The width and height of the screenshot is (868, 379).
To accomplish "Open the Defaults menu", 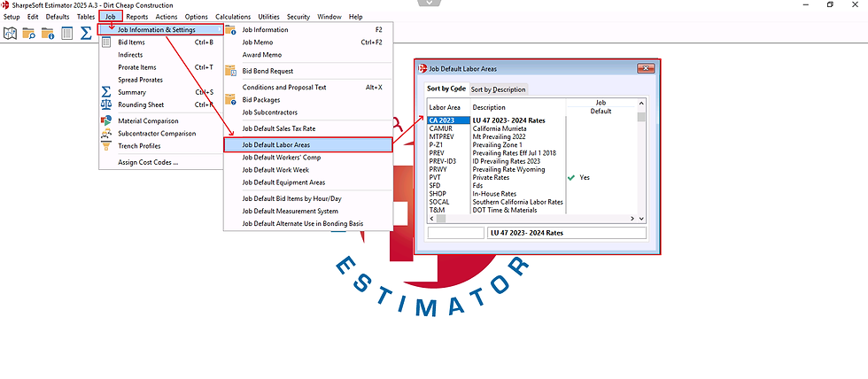I will tap(58, 17).
